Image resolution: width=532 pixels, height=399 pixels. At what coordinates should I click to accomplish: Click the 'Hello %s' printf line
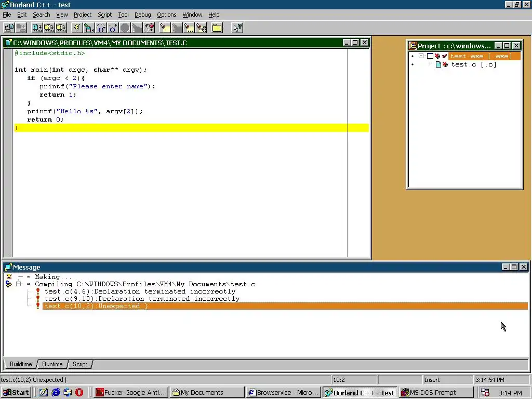[85, 111]
